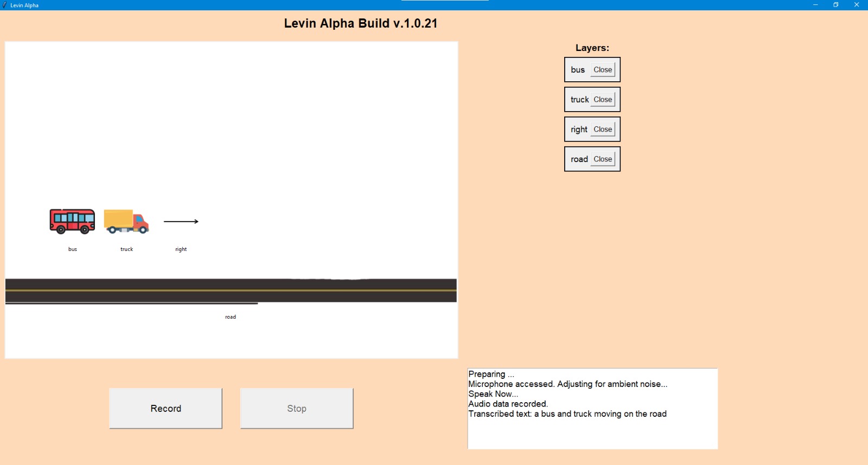Close the road layer
The height and width of the screenshot is (465, 868).
[x=602, y=159]
